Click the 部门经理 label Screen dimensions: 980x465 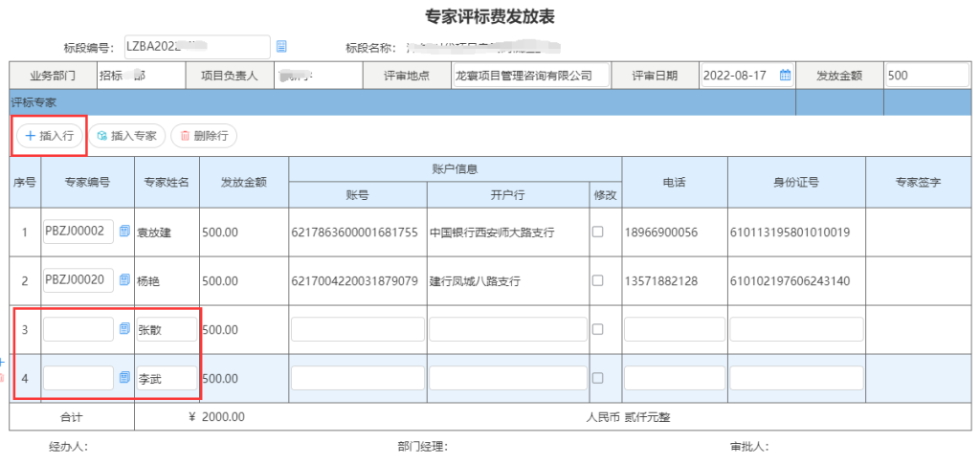click(x=422, y=447)
